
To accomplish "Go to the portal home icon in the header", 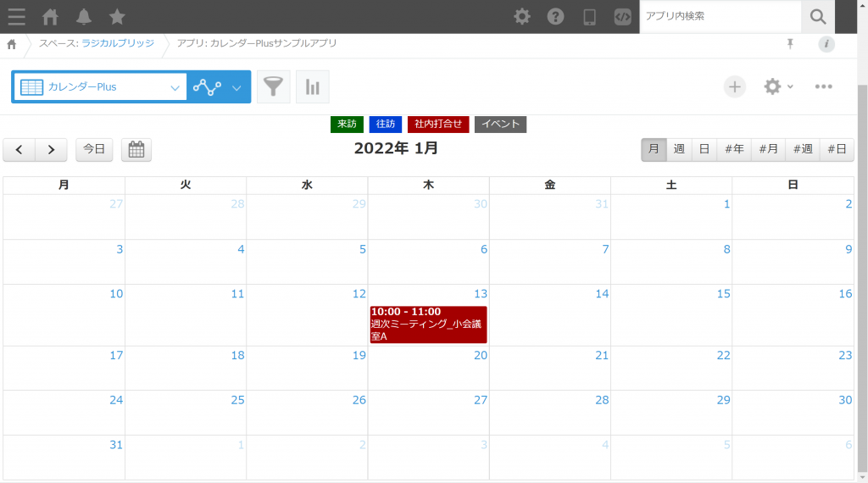I will 50,17.
